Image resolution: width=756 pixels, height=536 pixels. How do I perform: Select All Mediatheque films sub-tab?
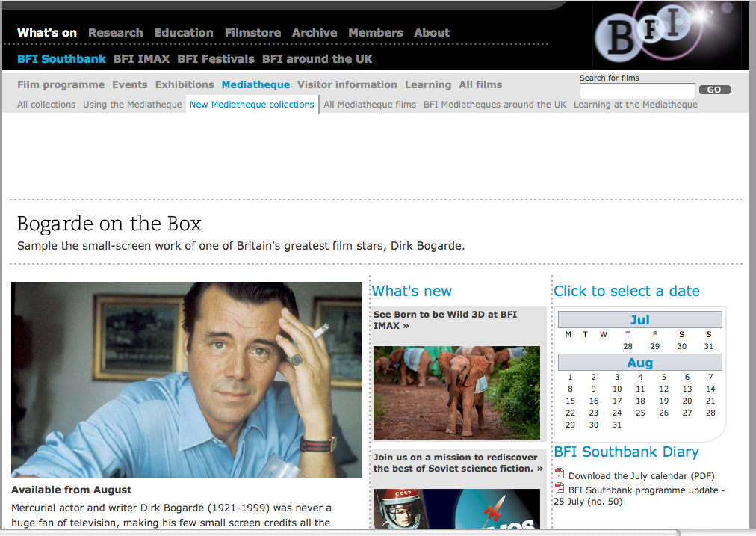click(370, 105)
